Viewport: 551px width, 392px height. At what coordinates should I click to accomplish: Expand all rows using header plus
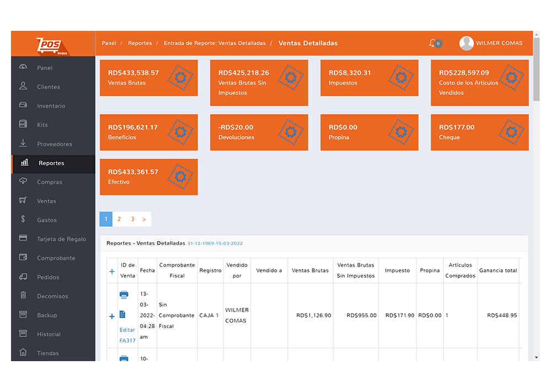point(112,271)
